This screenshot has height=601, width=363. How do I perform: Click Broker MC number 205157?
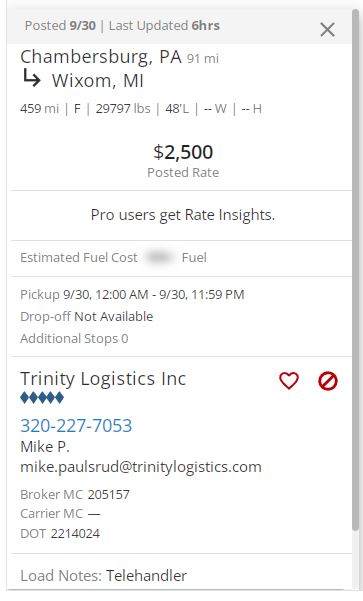coord(108,494)
